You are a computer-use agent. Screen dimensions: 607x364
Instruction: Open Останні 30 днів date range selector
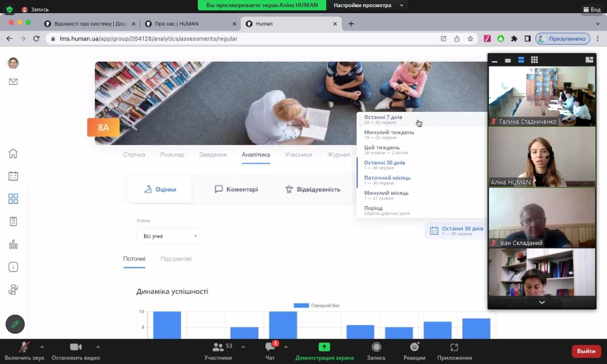tap(456, 231)
